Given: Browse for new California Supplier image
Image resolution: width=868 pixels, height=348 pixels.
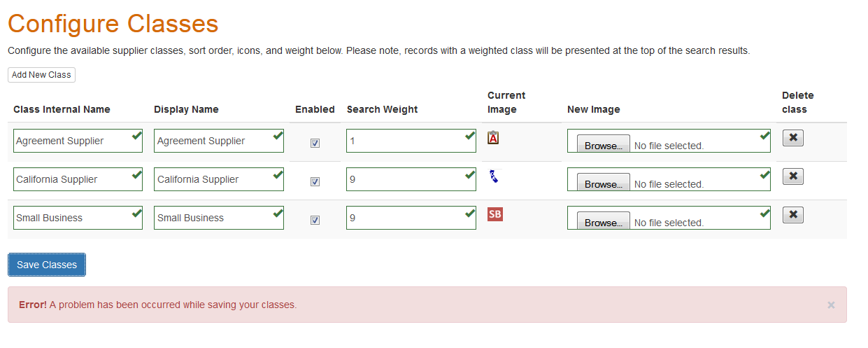Looking at the screenshot, I should [603, 184].
